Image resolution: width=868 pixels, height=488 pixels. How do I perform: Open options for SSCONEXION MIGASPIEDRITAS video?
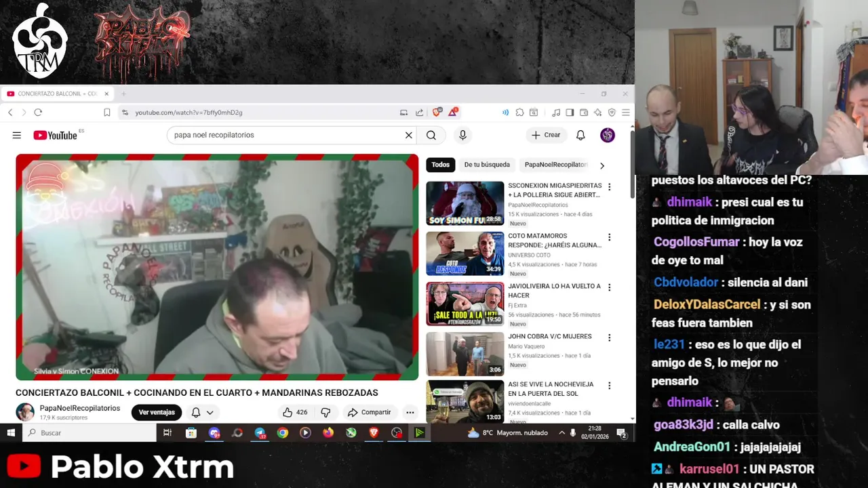609,187
